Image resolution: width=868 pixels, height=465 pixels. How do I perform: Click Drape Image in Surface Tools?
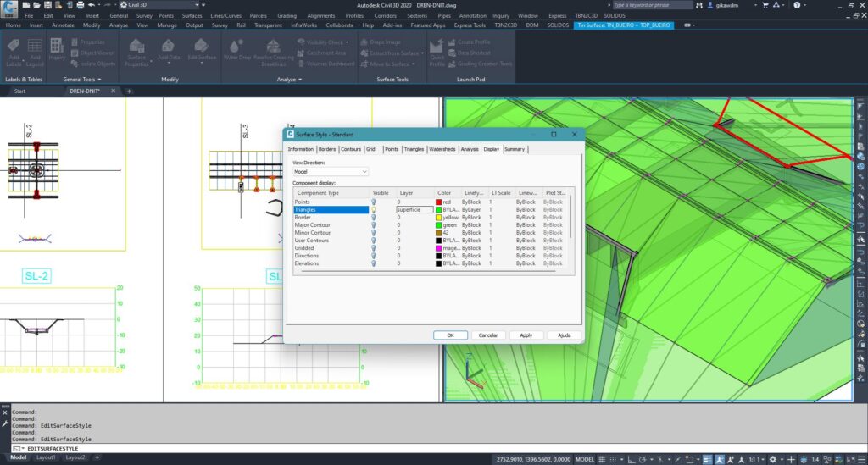[x=381, y=42]
